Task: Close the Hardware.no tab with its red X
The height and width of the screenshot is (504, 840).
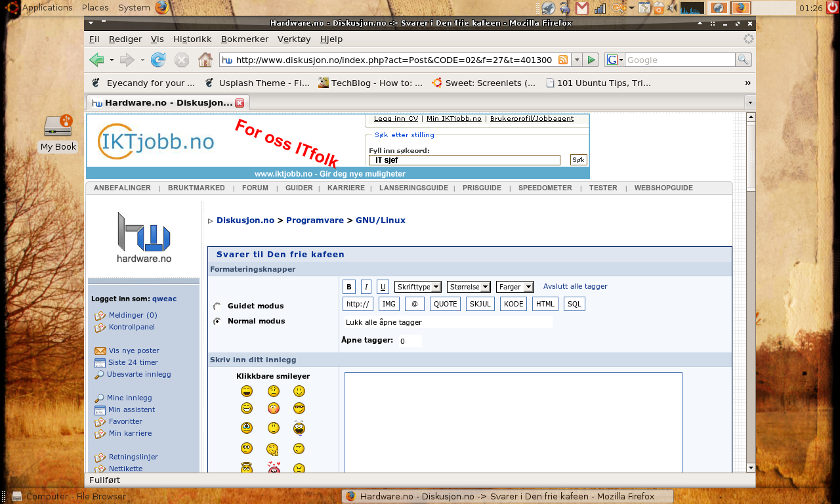Action: coord(240,103)
